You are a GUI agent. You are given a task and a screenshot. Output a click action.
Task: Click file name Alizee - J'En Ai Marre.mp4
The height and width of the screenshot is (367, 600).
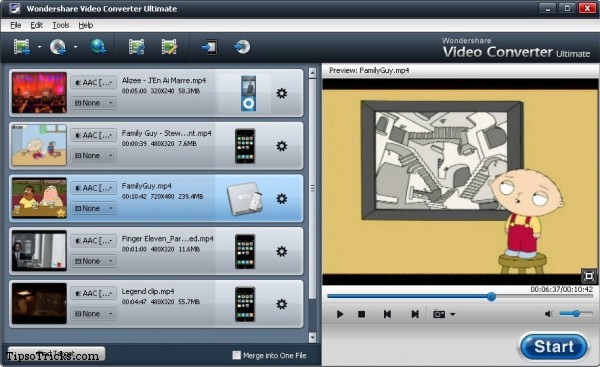tap(164, 80)
